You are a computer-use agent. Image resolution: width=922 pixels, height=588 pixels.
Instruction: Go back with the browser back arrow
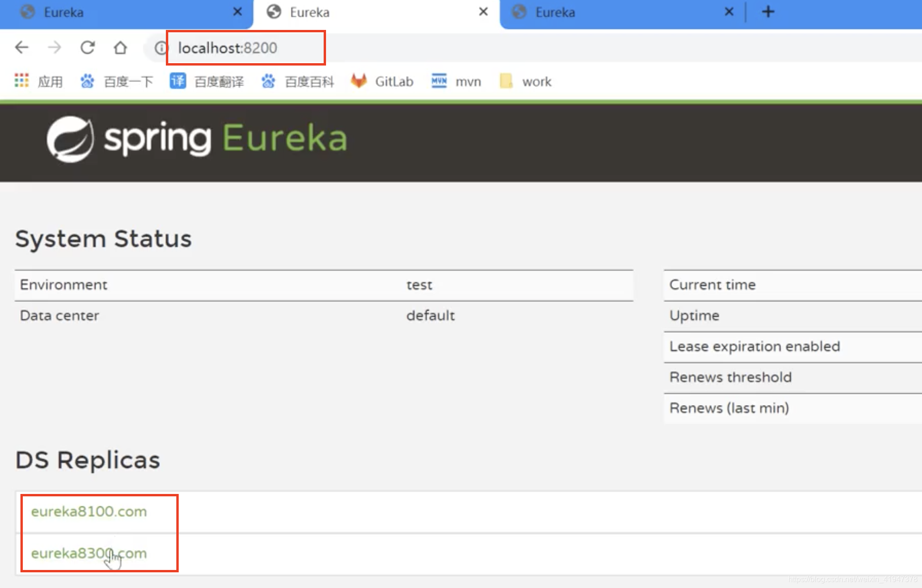pyautogui.click(x=22, y=47)
